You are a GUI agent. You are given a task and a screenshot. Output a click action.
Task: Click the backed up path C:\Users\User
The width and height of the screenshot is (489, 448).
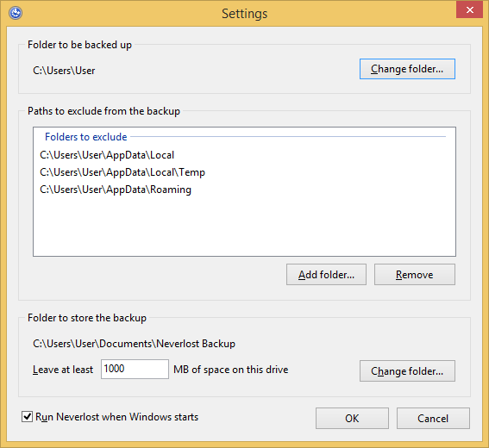(x=64, y=71)
